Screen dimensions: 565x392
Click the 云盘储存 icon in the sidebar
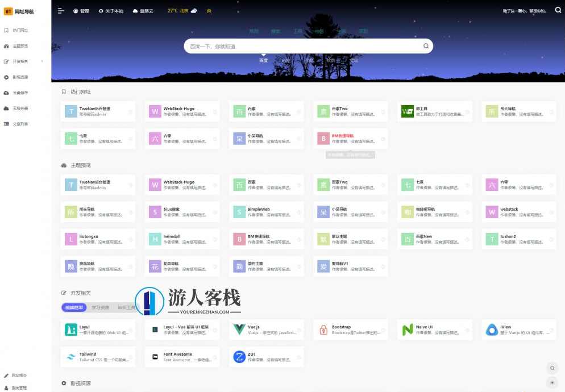[5, 93]
